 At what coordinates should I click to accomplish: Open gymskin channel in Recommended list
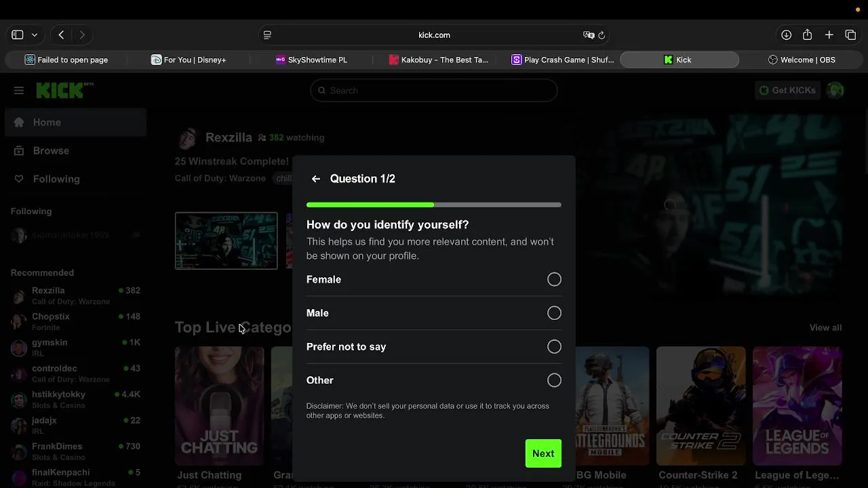[x=75, y=348]
